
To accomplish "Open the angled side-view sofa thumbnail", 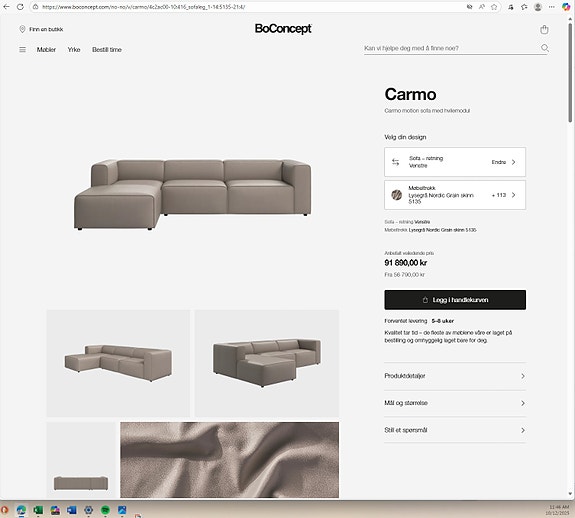I will (x=118, y=363).
